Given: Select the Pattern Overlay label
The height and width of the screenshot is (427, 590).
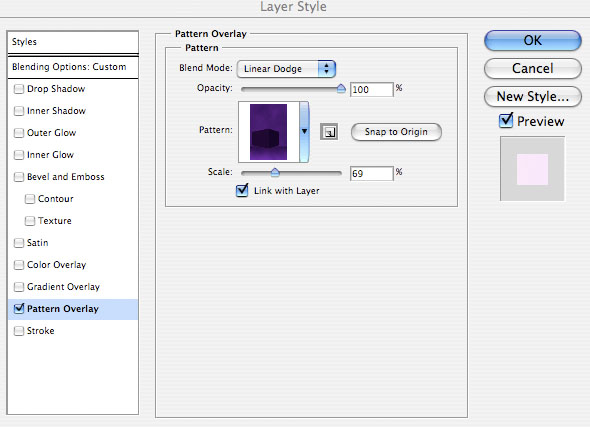Looking at the screenshot, I should pyautogui.click(x=63, y=309).
